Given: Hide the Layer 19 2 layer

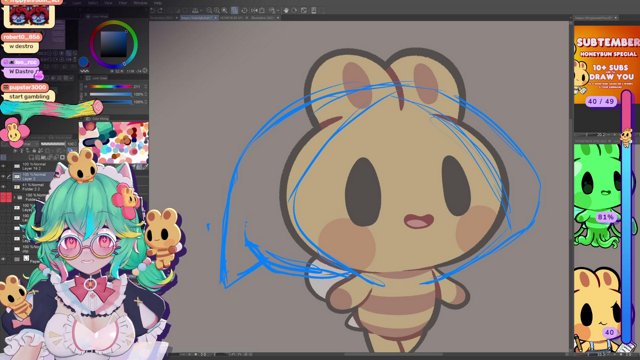Looking at the screenshot, I should coord(3,166).
